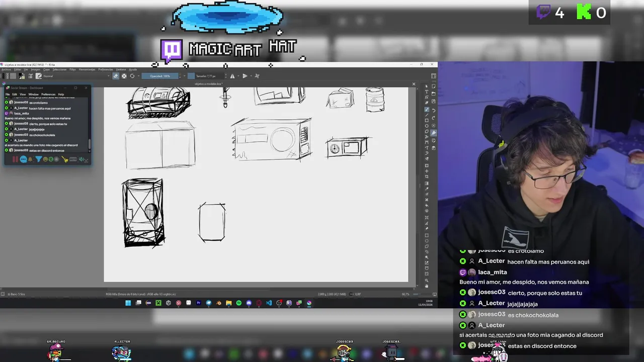Click foreground/background color swatch
This screenshot has height=362, width=644.
tap(22, 76)
